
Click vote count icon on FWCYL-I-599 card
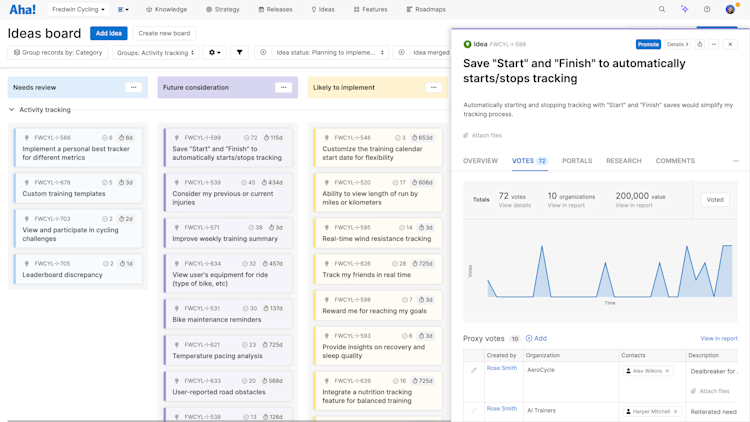[x=247, y=138]
